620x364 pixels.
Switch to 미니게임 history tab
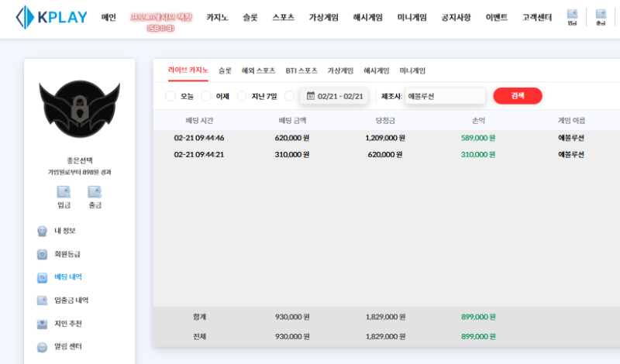(412, 70)
